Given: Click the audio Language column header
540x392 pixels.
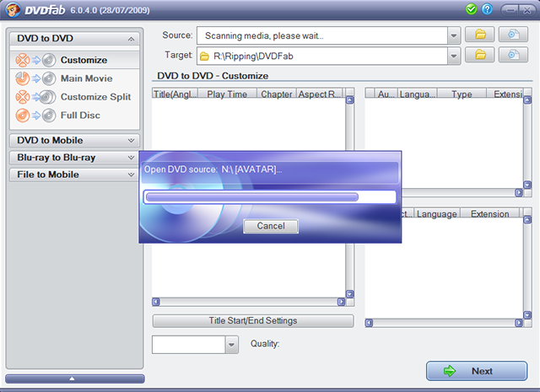Looking at the screenshot, I should [x=418, y=94].
